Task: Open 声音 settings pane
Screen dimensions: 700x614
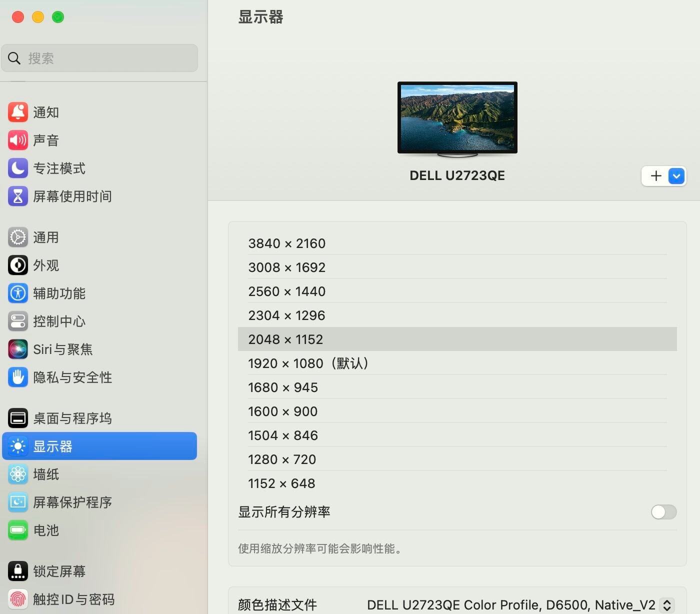Action: [99, 140]
